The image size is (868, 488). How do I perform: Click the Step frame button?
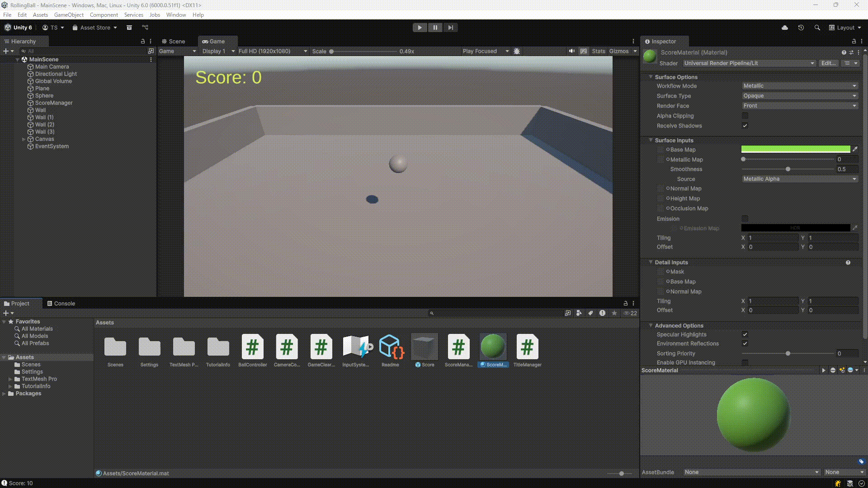[x=450, y=28]
